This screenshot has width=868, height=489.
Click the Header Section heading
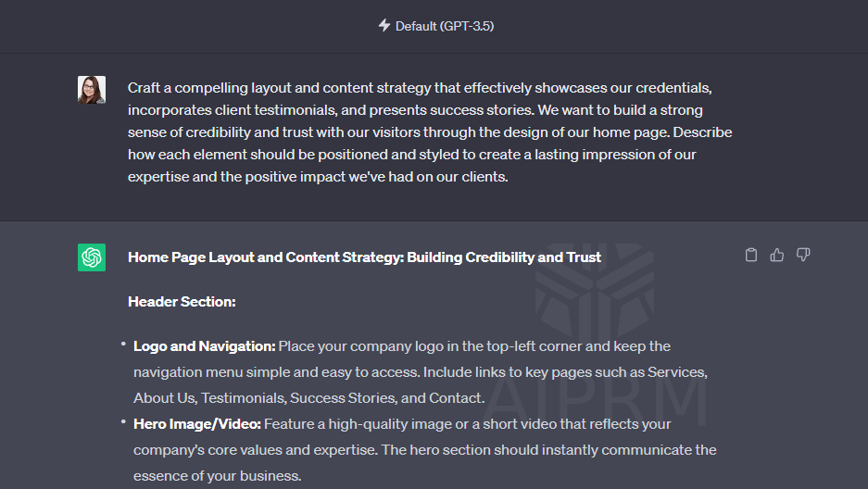[182, 302]
